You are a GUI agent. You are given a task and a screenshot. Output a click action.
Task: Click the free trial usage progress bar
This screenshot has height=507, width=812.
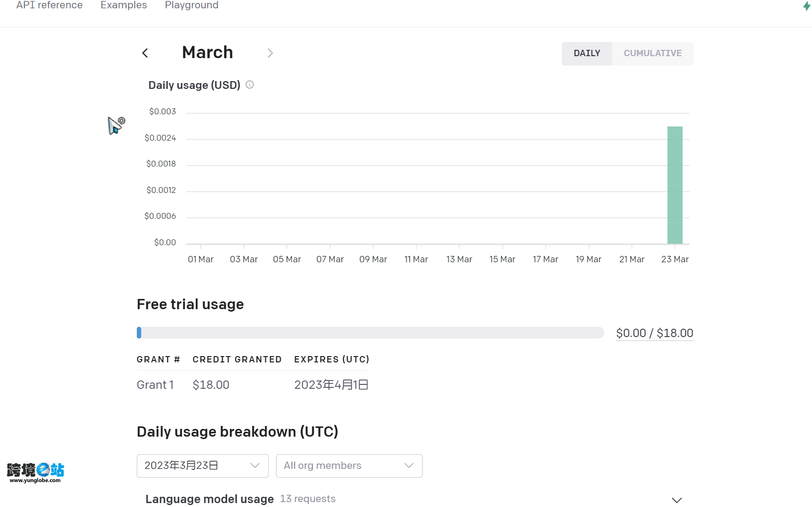tap(370, 333)
